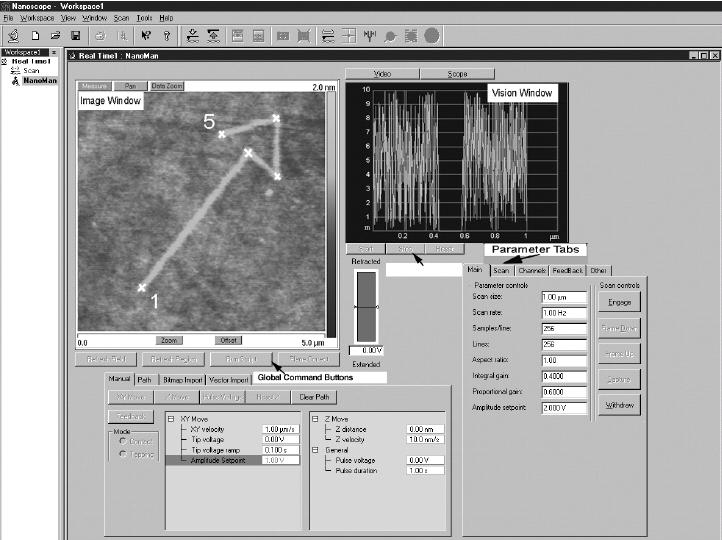The image size is (722, 540).
Task: Switch to the Vector Import tab
Action: pyautogui.click(x=228, y=380)
